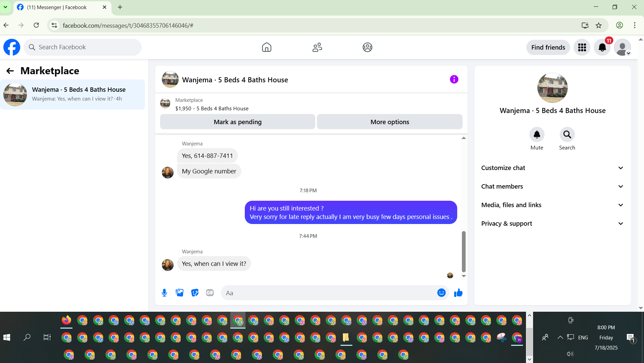This screenshot has height=363, width=644.
Task: Open the Chrome tab search dropdown
Action: [x=5, y=7]
